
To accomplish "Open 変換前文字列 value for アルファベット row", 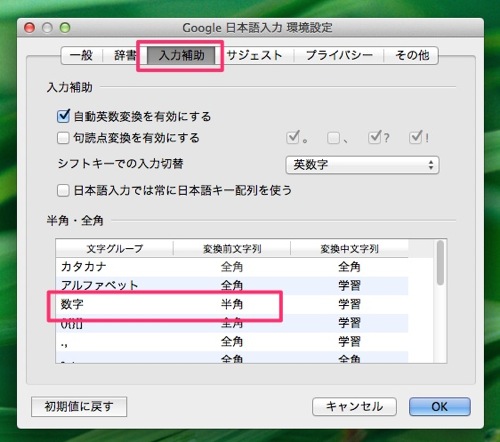I will click(x=232, y=285).
